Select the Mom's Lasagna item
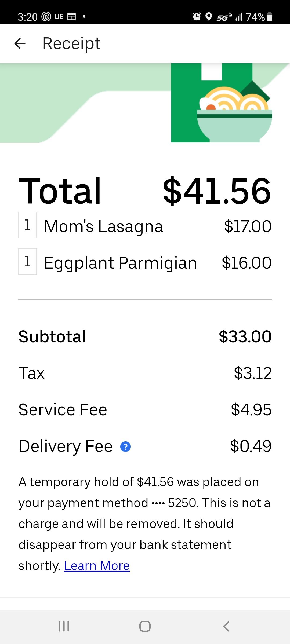 coord(103,226)
